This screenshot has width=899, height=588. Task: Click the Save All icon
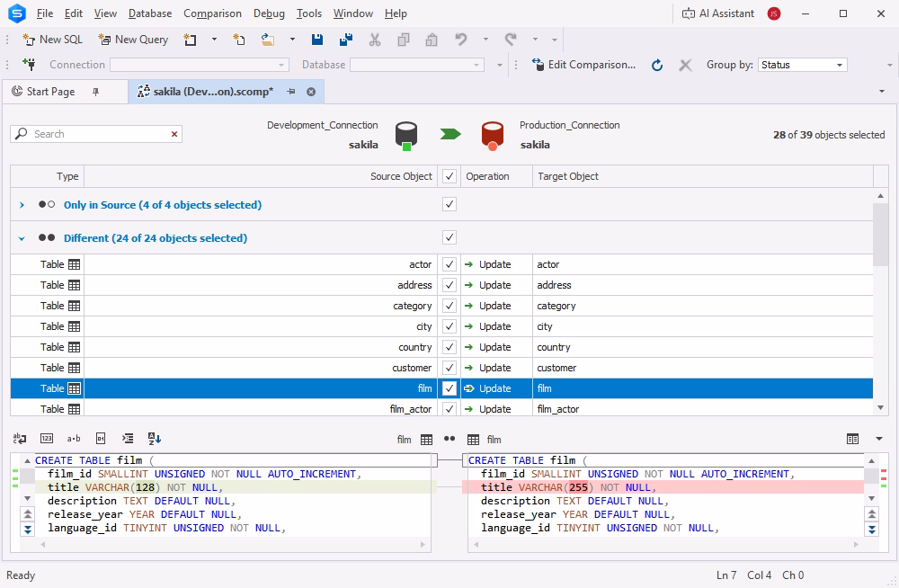(x=346, y=40)
